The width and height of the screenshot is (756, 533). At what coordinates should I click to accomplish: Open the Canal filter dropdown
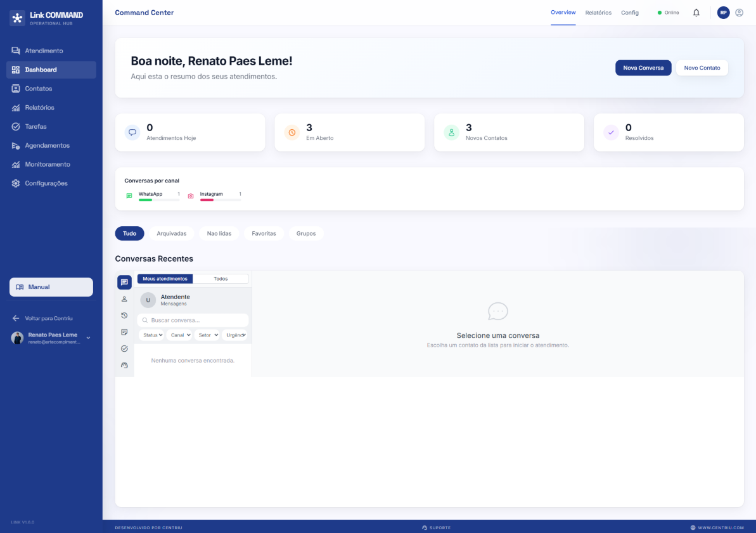[179, 335]
